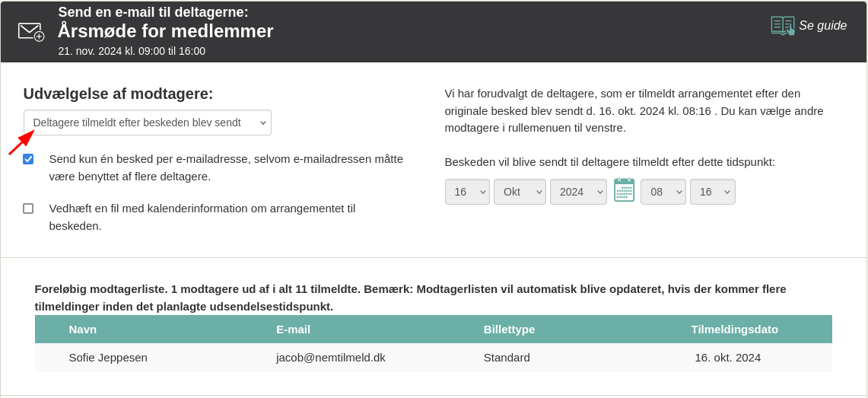
Task: Click the E-mail column header
Action: coord(294,330)
